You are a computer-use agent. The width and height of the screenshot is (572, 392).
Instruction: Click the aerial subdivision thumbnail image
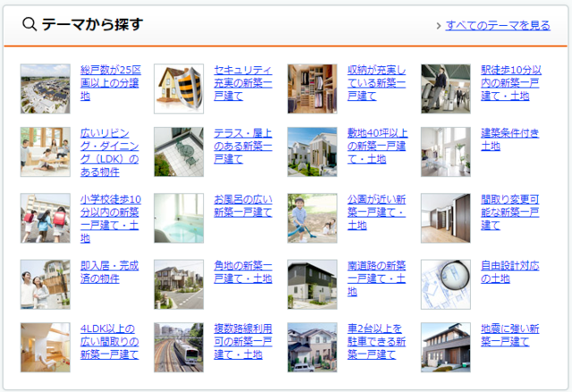click(46, 88)
